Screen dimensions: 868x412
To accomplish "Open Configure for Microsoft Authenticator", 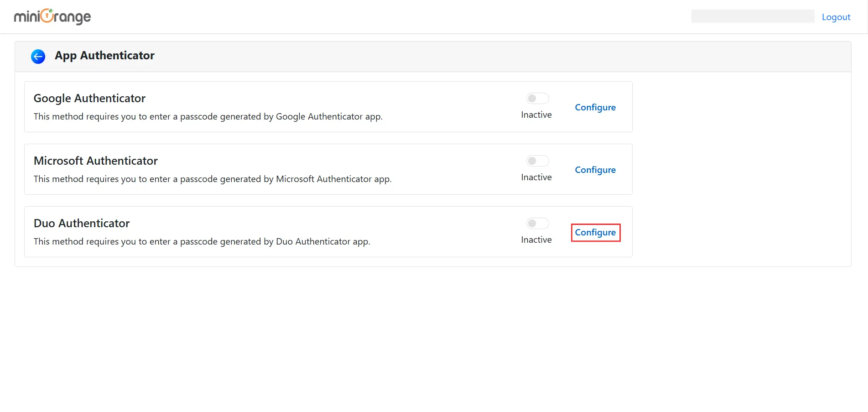I will (595, 170).
